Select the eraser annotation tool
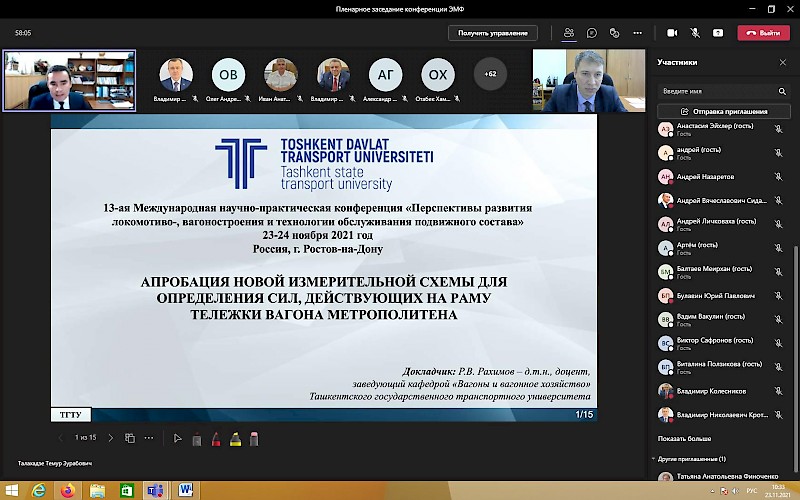 point(254,438)
